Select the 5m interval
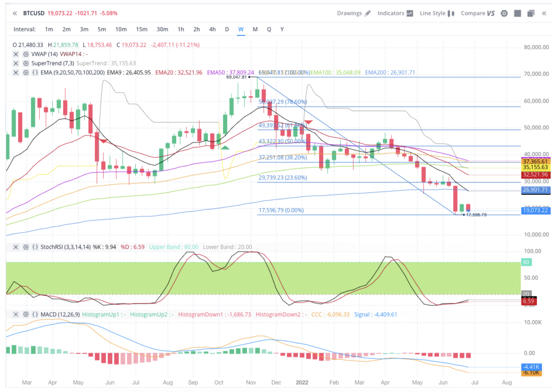Screen dimensions: 557x392 (x=102, y=29)
